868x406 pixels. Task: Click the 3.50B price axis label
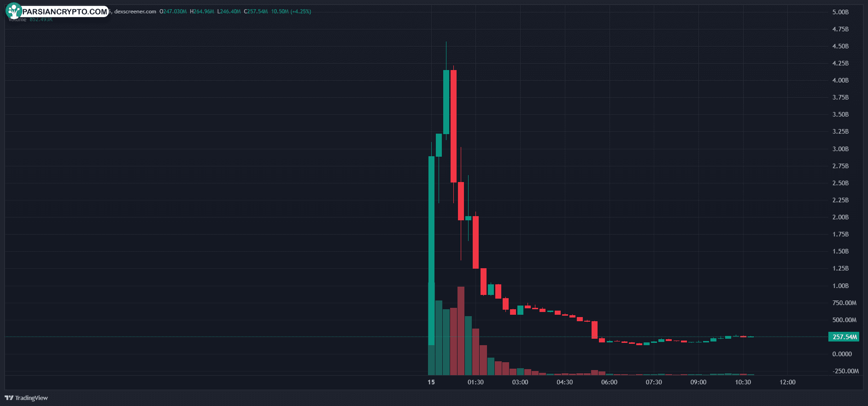click(x=840, y=114)
